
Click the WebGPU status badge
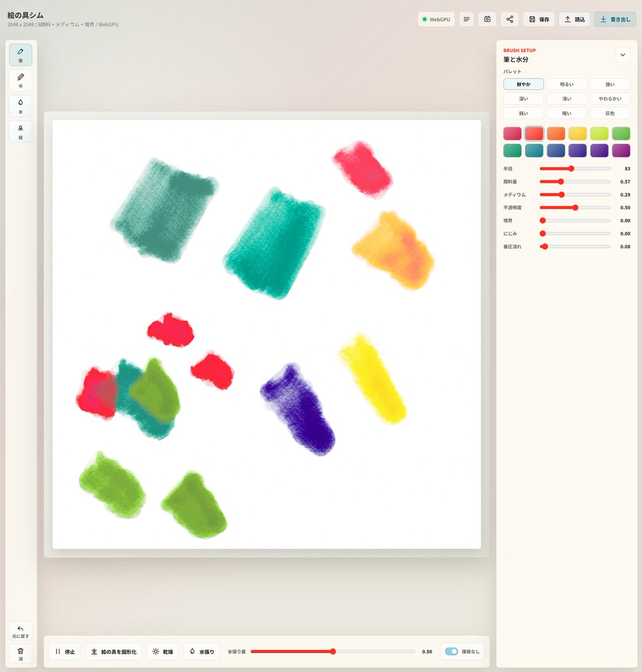436,19
